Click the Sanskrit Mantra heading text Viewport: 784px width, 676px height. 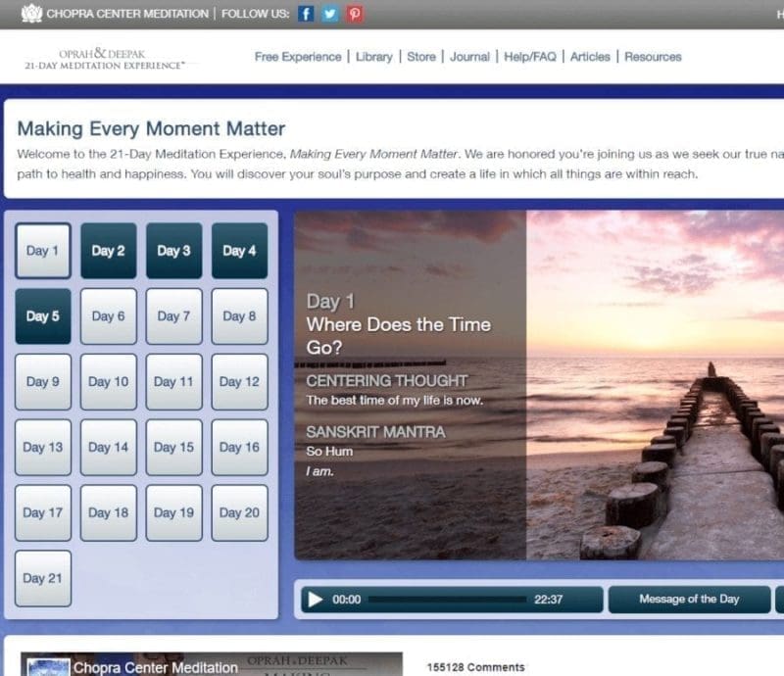(x=375, y=431)
